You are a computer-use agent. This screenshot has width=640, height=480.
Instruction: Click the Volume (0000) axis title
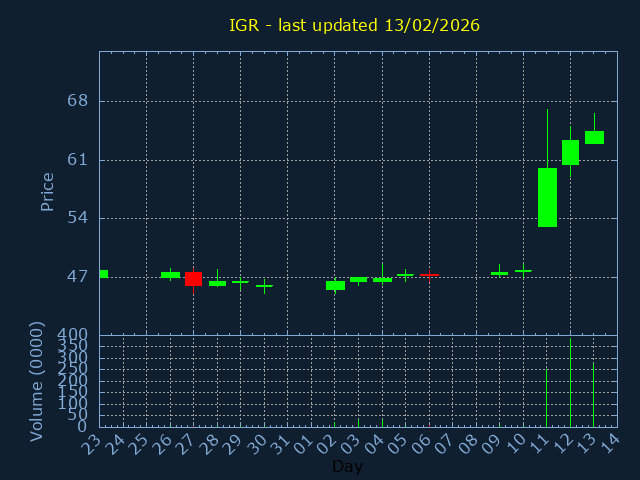pyautogui.click(x=37, y=380)
